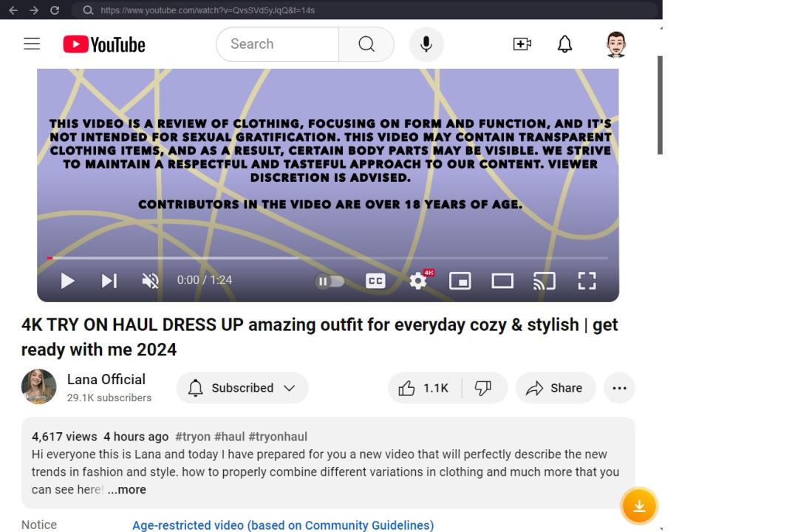Click the #tryonhaul hashtag
This screenshot has height=532, width=792.
pyautogui.click(x=278, y=437)
